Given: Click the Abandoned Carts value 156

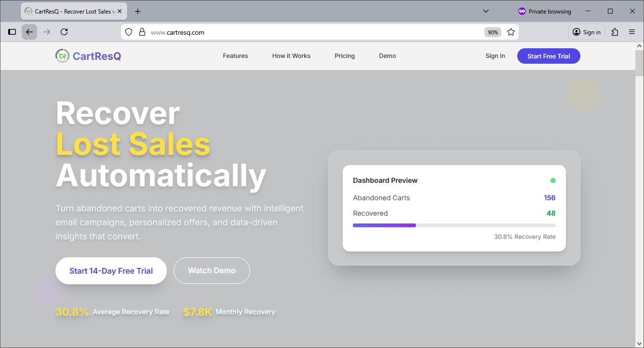Looking at the screenshot, I should 550,198.
